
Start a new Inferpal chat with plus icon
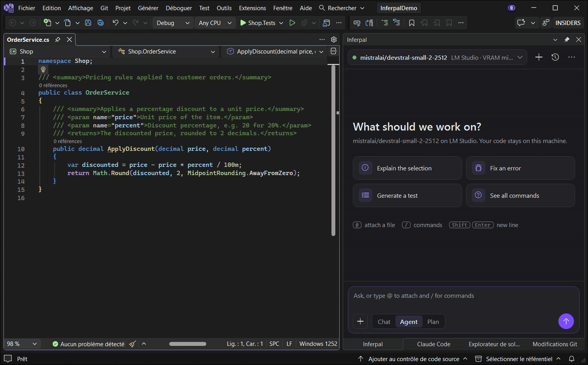click(539, 57)
